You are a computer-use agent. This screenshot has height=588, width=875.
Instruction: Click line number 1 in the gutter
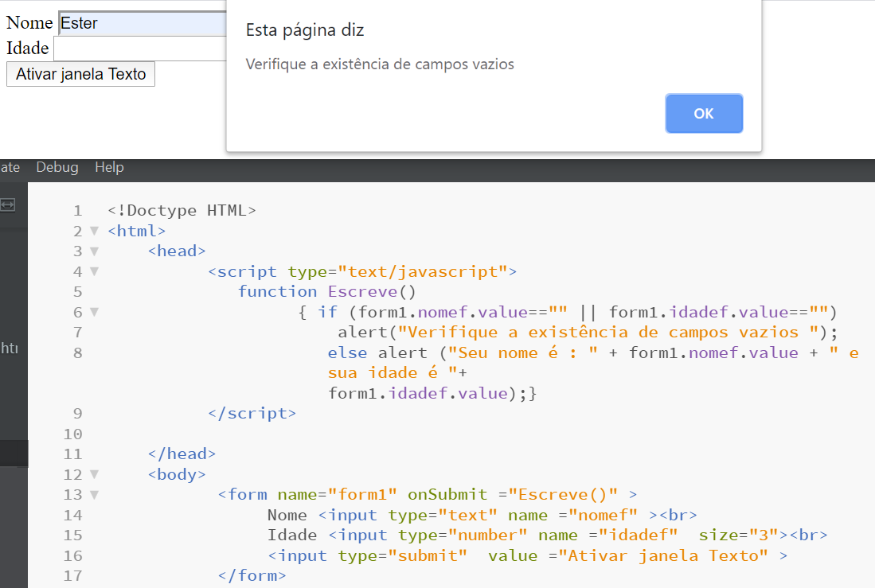[76, 210]
